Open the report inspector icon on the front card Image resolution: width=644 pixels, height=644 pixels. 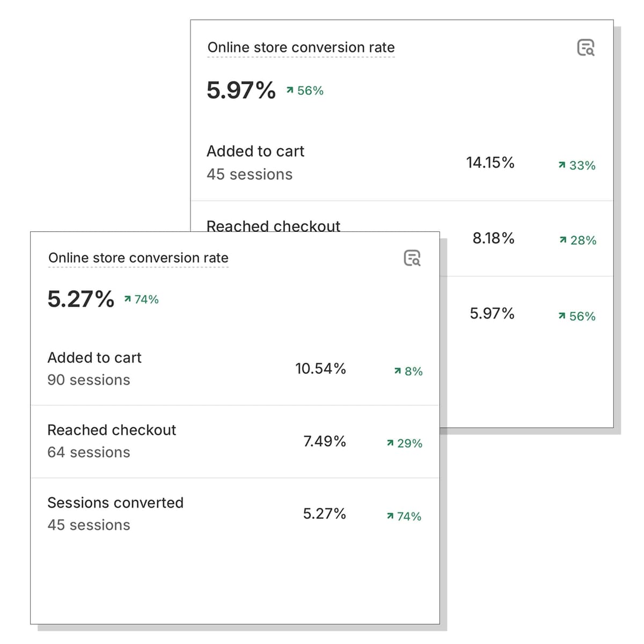tap(412, 259)
